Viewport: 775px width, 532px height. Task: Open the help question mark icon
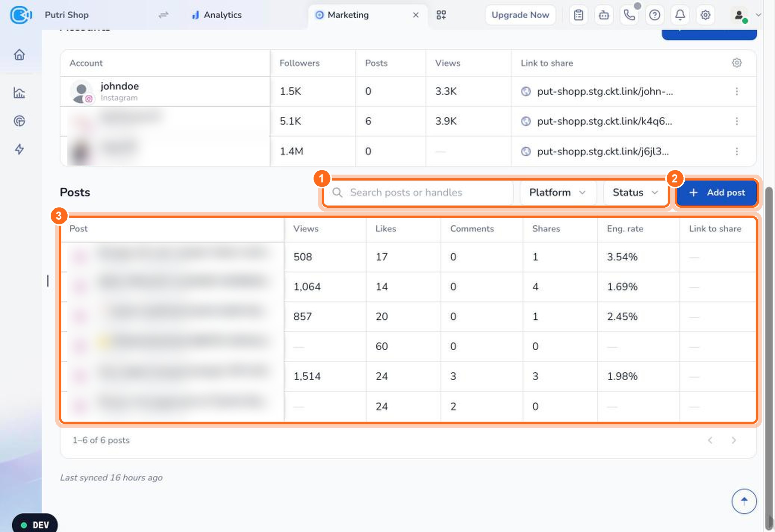655,15
